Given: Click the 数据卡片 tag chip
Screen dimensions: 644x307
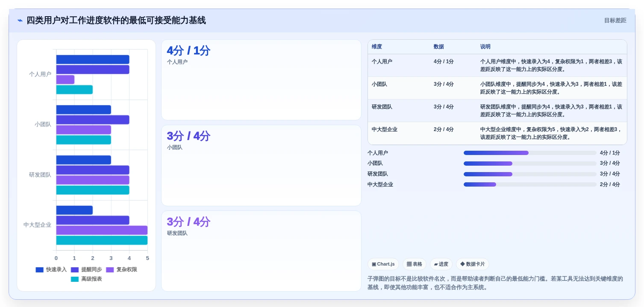Looking at the screenshot, I should tap(473, 264).
